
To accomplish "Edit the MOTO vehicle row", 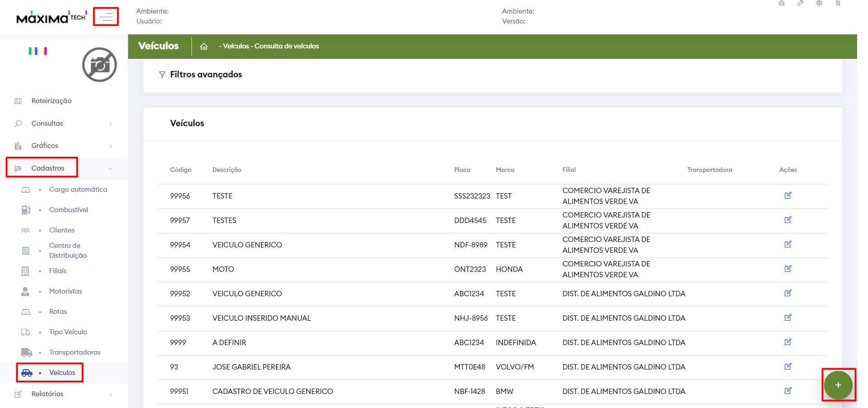I will [787, 269].
